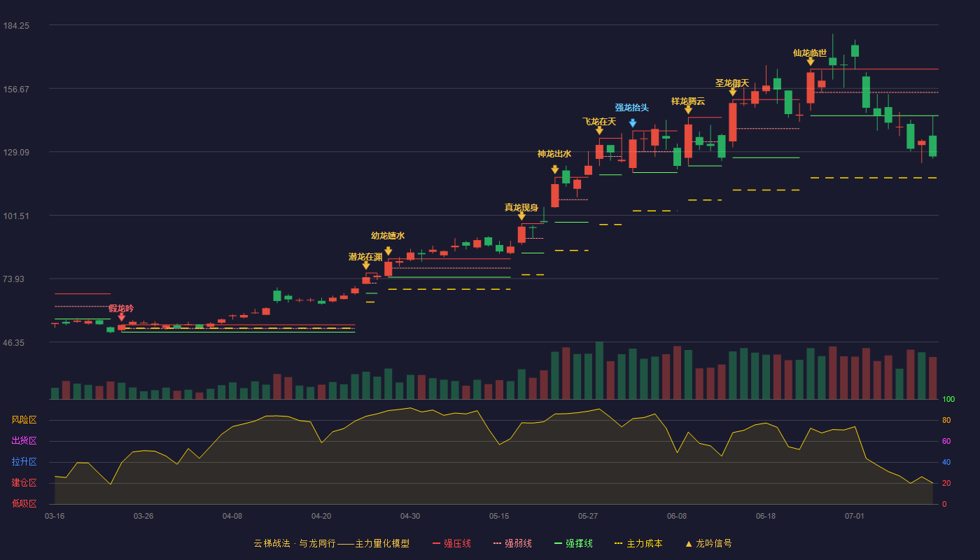Screen dimensions: 980x560
Task: Click the 风险区 zone label
Action: pyautogui.click(x=24, y=420)
